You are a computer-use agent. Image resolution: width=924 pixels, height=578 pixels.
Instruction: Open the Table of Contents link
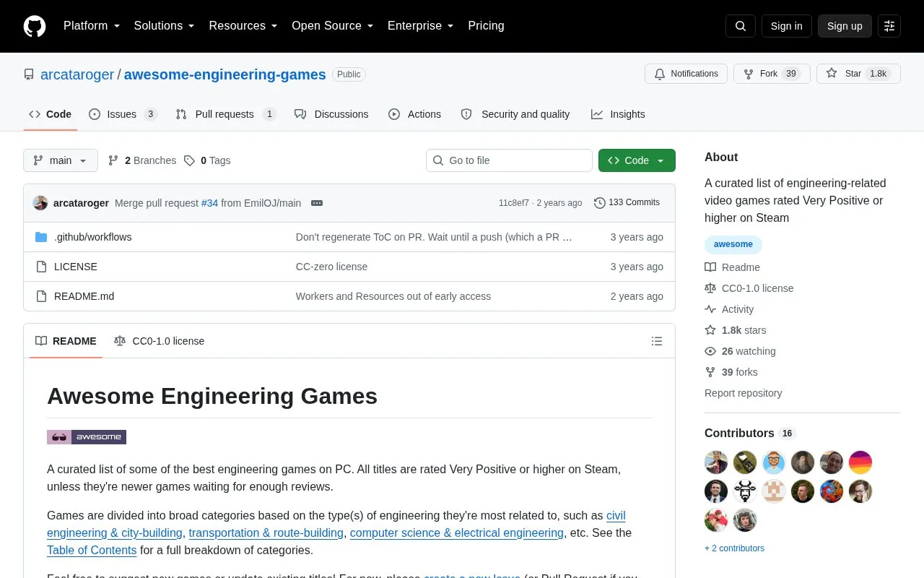pyautogui.click(x=92, y=550)
